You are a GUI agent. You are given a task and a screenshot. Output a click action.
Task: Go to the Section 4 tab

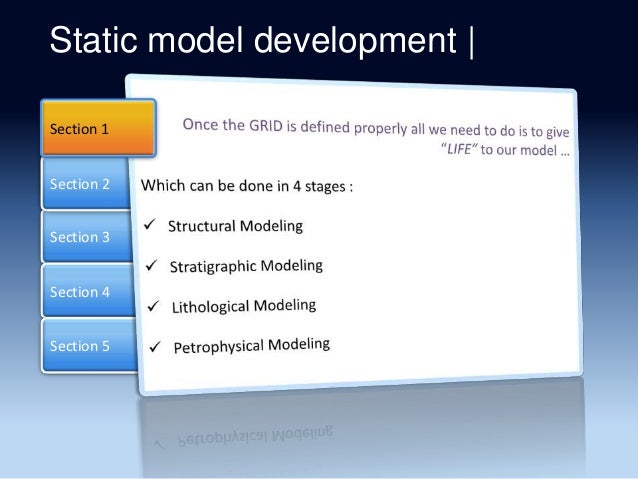[x=89, y=291]
